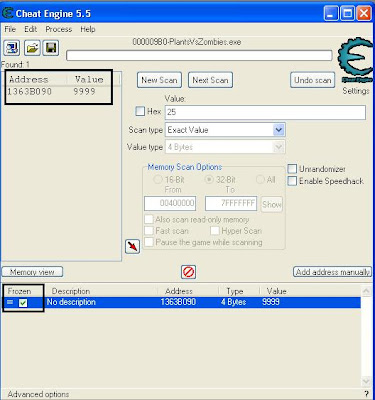Click the To address field 7FFFFFFF
Screen dimensions: 375x400
click(231, 203)
